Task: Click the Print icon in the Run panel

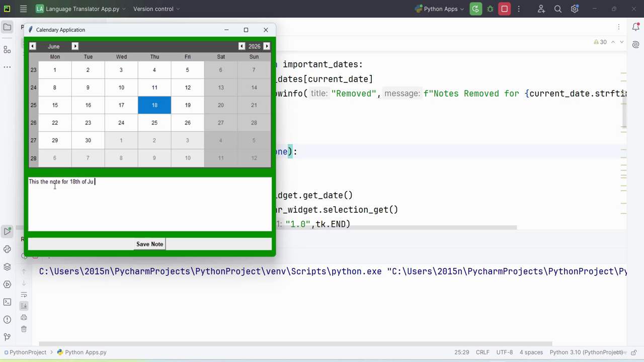Action: pos(24,317)
